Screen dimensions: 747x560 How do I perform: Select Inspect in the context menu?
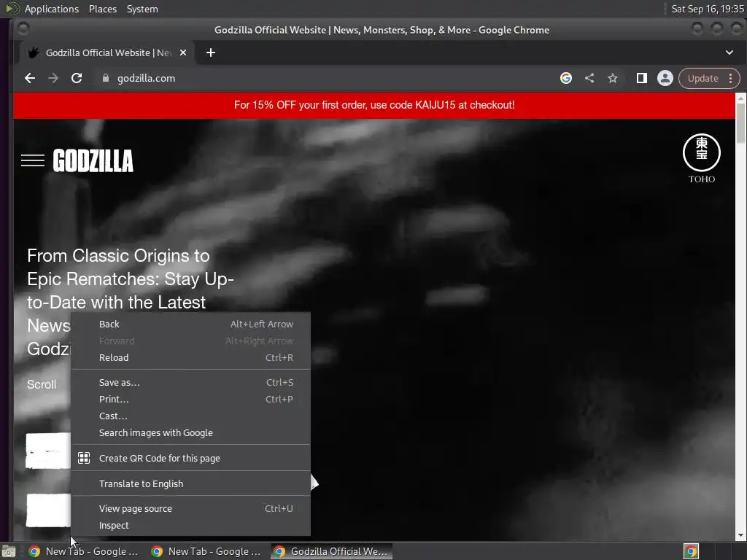[x=190, y=526]
